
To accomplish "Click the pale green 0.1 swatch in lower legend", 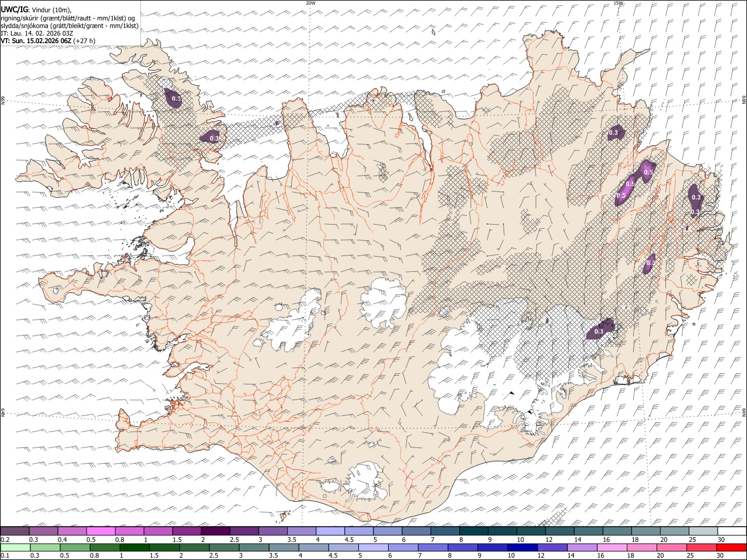I will click(15, 547).
